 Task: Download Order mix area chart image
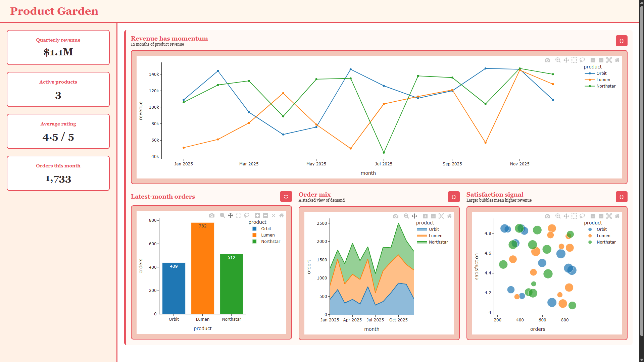[x=396, y=216]
